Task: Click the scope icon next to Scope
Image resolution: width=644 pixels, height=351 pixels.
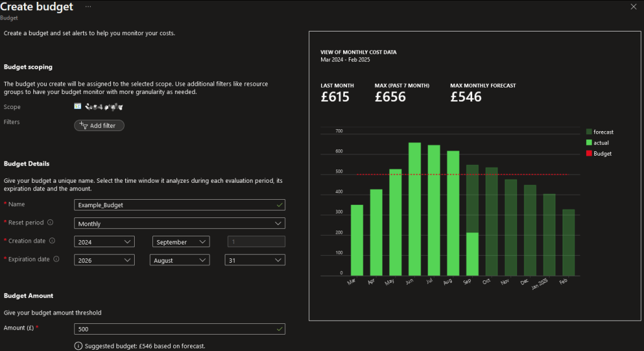Action: [77, 106]
